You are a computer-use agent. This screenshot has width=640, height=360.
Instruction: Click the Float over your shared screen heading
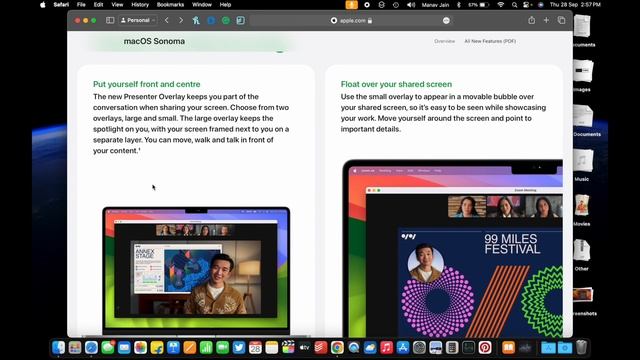(396, 84)
